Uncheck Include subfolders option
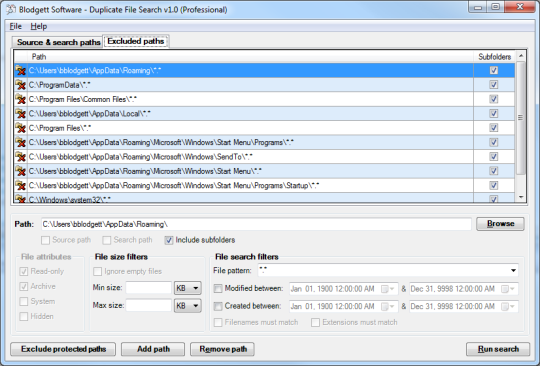Viewport: 540px width, 366px height. [169, 240]
